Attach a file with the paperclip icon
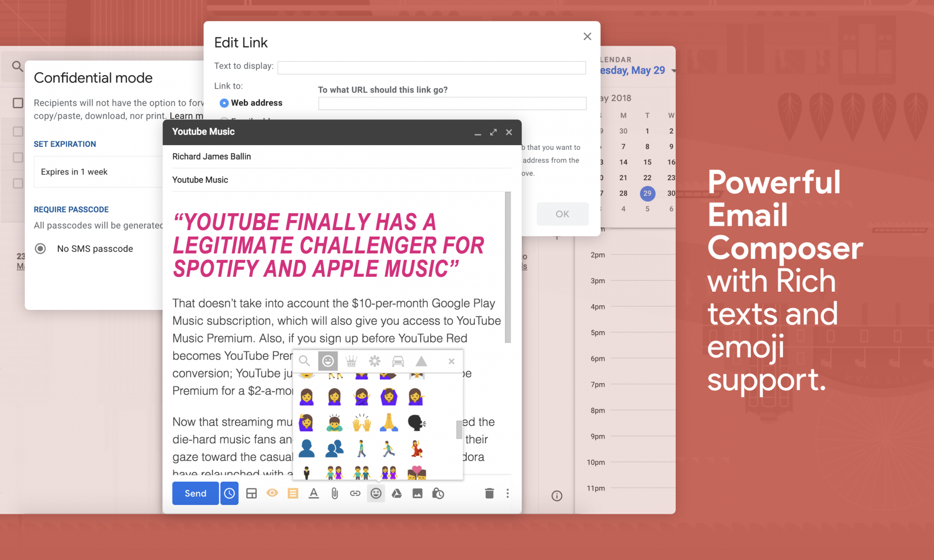The height and width of the screenshot is (560, 934). (x=334, y=493)
